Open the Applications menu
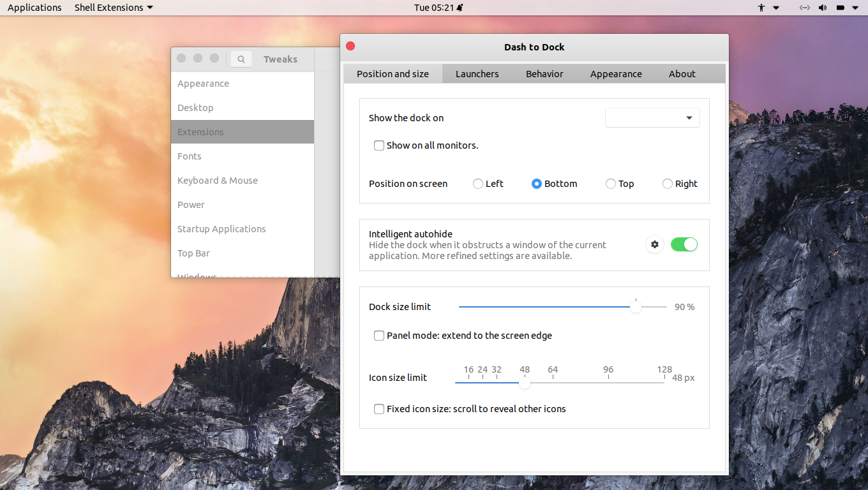Screen dimensions: 868x490 (34, 8)
